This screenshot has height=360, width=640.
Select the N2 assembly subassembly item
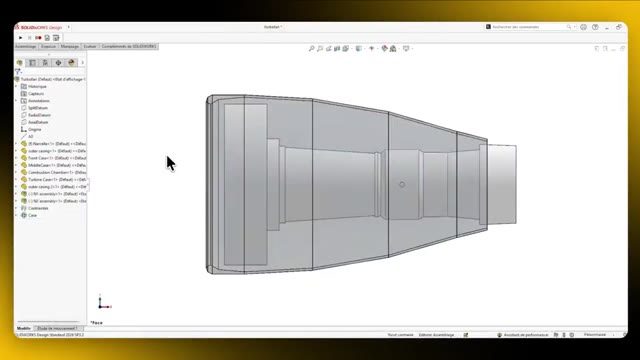[x=53, y=201]
